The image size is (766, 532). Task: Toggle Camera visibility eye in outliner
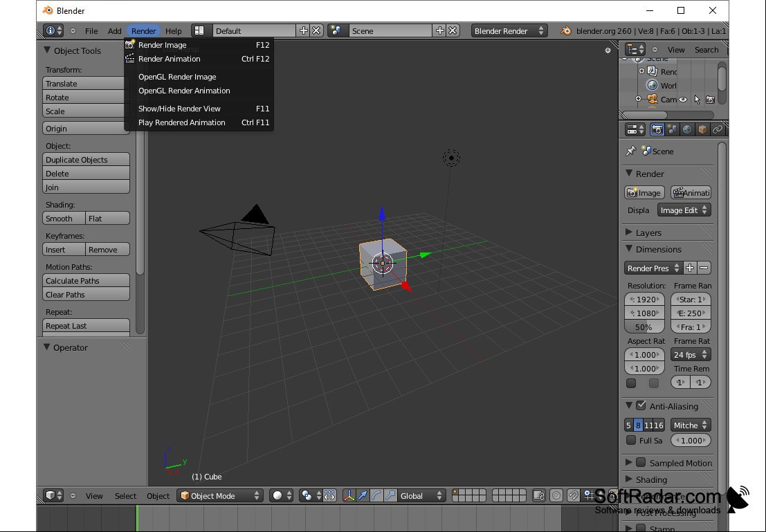click(684, 100)
